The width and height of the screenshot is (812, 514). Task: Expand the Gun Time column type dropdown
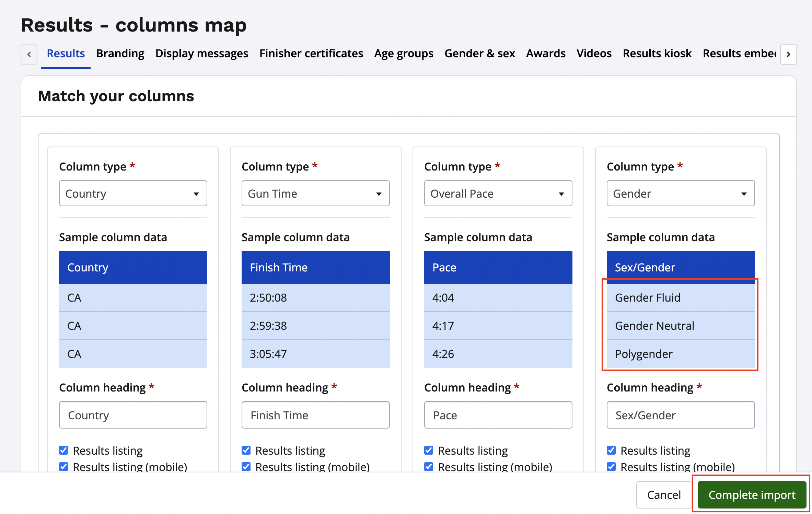315,194
